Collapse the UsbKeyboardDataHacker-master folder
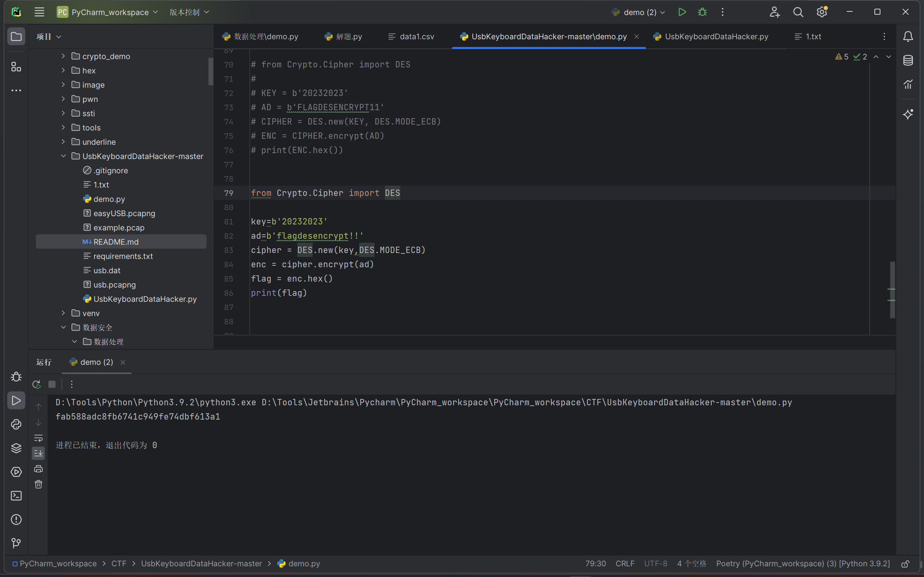The height and width of the screenshot is (577, 924). coord(63,156)
